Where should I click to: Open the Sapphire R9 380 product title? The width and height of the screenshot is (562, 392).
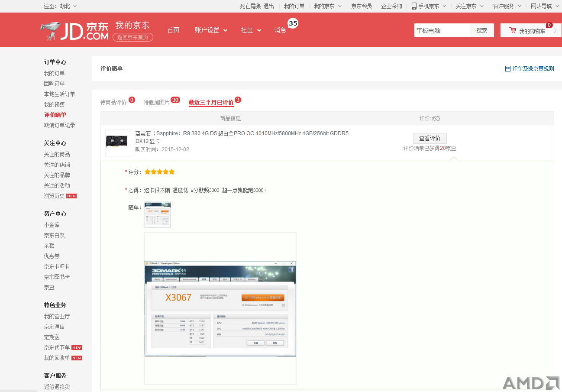[242, 137]
